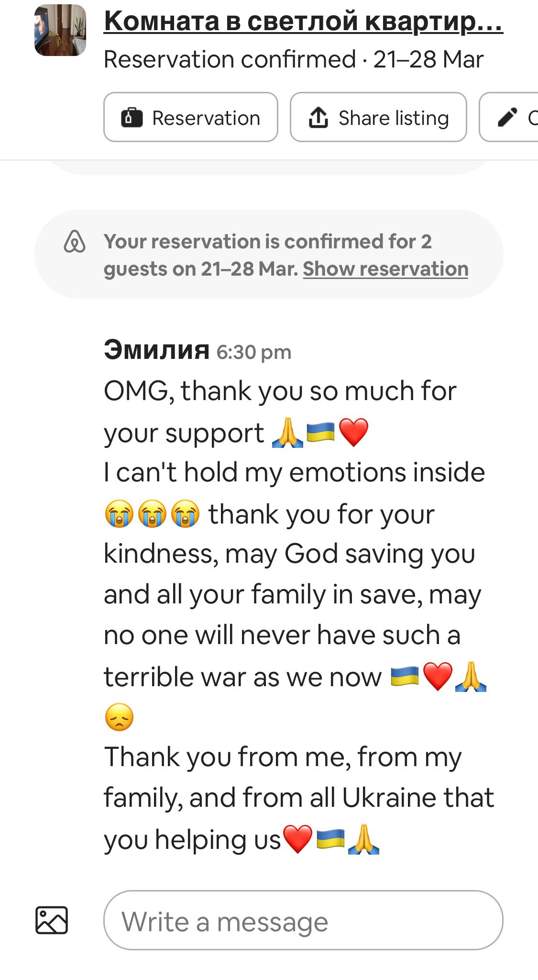538x980 pixels.
Task: Open the "Комната в светлой квартир…" listing title
Action: click(303, 21)
